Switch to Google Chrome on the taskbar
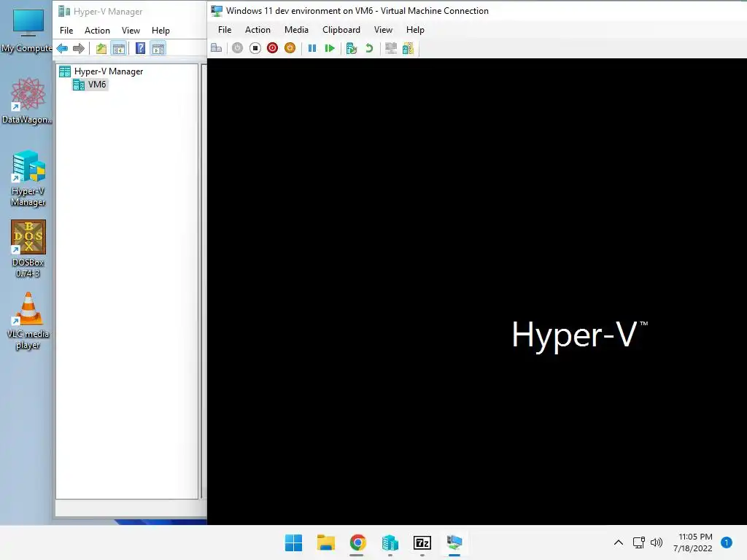The width and height of the screenshot is (747, 560). coord(357,542)
